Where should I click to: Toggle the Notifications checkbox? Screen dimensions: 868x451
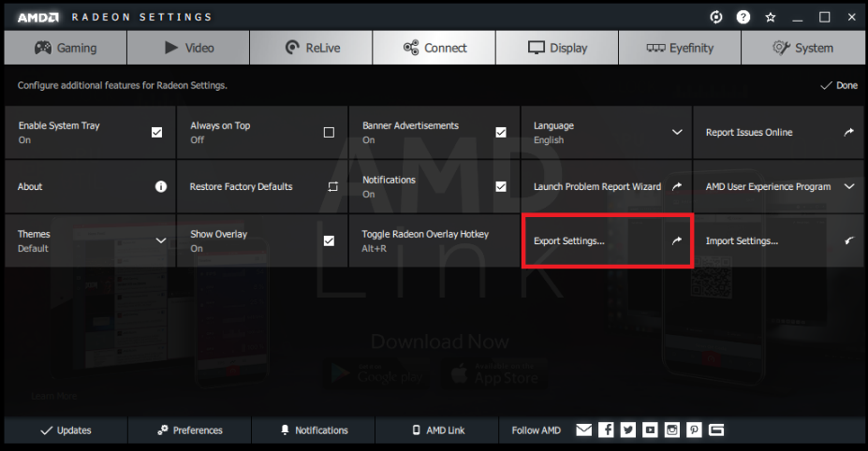[x=501, y=186]
